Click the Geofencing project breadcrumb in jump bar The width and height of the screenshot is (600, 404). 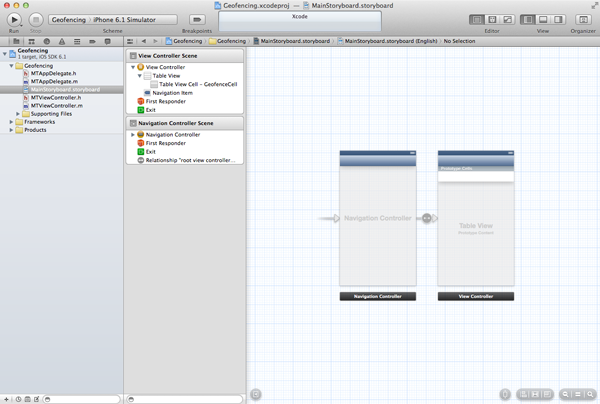click(x=184, y=41)
